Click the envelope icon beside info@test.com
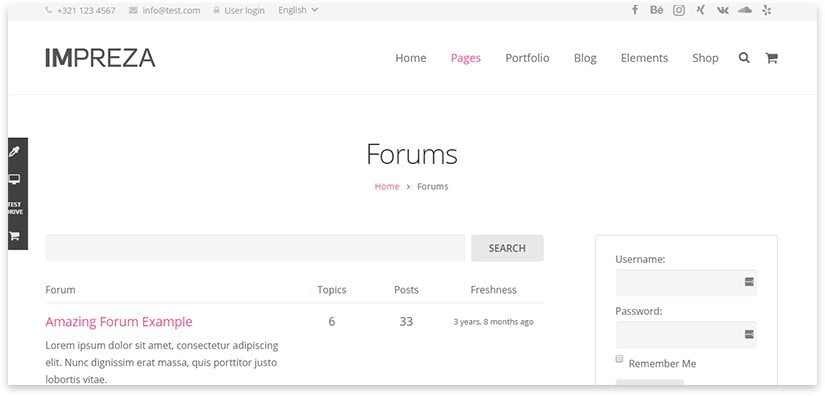 134,10
